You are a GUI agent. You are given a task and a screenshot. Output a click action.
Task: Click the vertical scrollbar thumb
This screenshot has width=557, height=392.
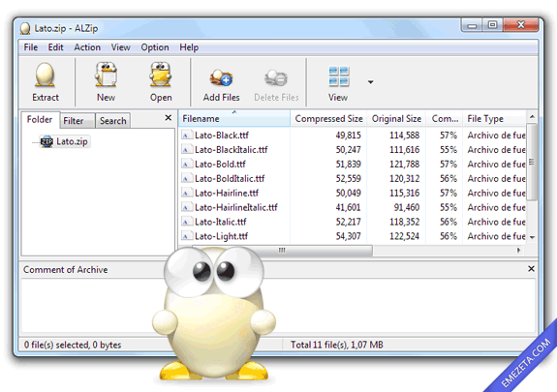pos(532,162)
